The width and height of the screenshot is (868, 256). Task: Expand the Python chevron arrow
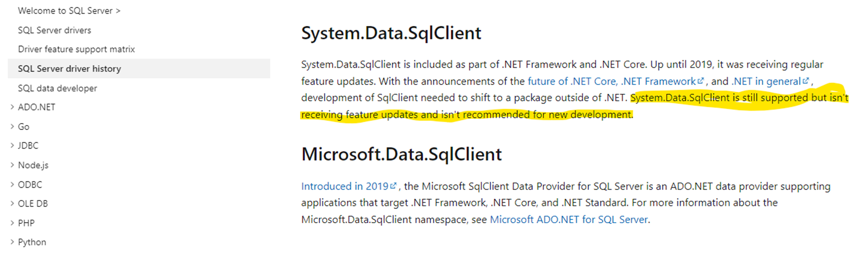(12, 242)
